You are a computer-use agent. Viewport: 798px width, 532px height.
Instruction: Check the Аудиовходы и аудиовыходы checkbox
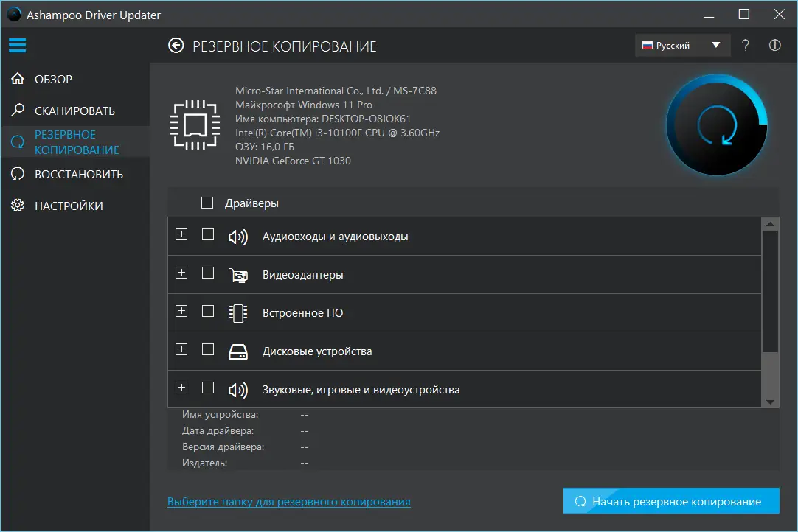pyautogui.click(x=208, y=234)
